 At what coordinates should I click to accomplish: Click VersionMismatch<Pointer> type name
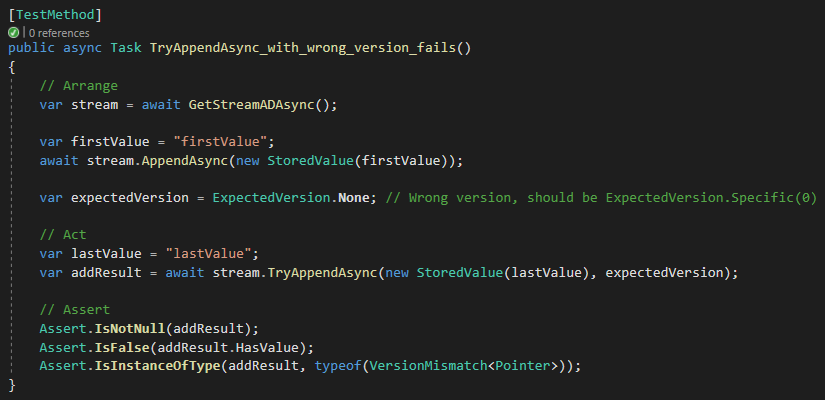464,366
